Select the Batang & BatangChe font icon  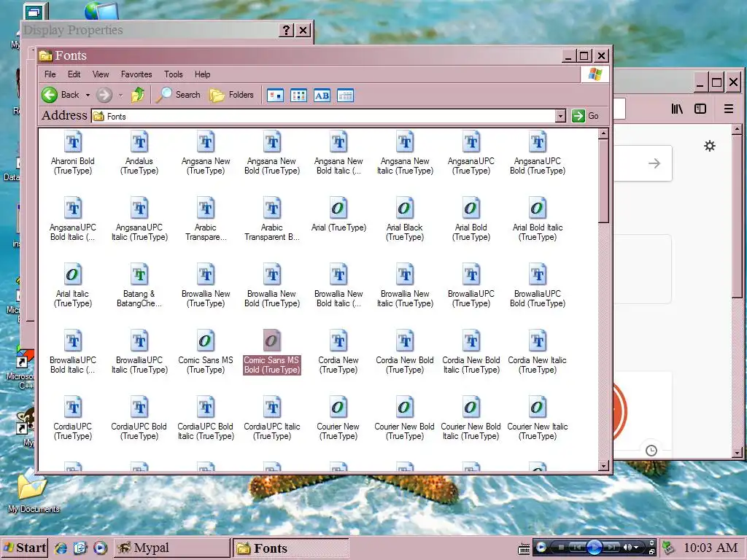[139, 274]
